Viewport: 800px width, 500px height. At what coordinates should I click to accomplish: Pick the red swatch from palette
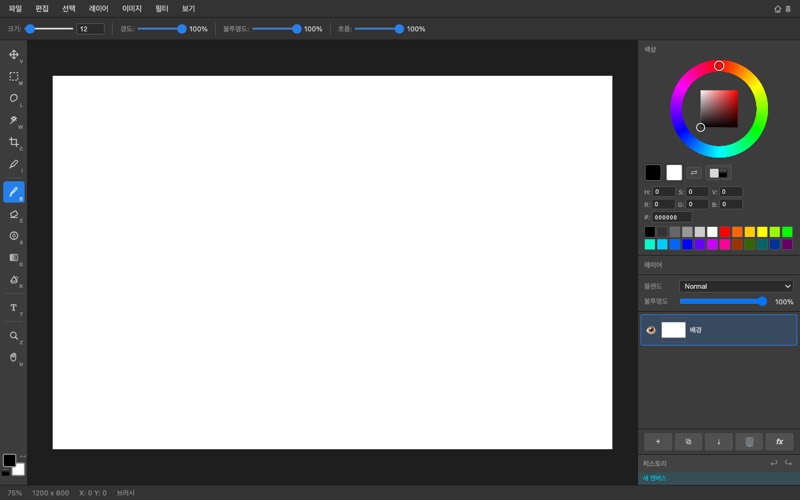(x=724, y=232)
